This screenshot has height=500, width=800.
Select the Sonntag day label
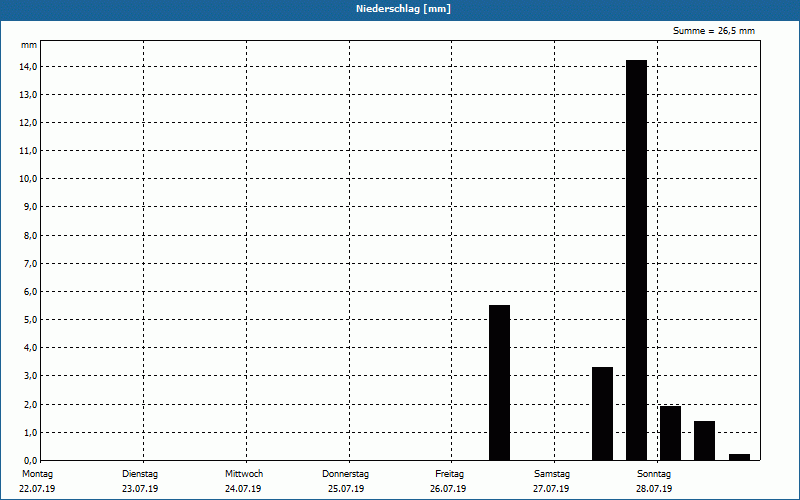click(654, 474)
